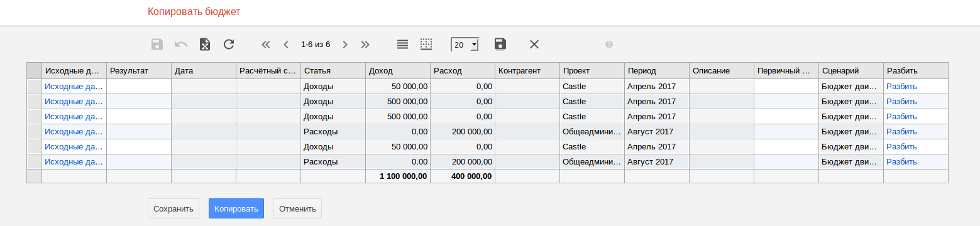Select the Результат cell in first row
980x226 pixels.
(x=139, y=87)
